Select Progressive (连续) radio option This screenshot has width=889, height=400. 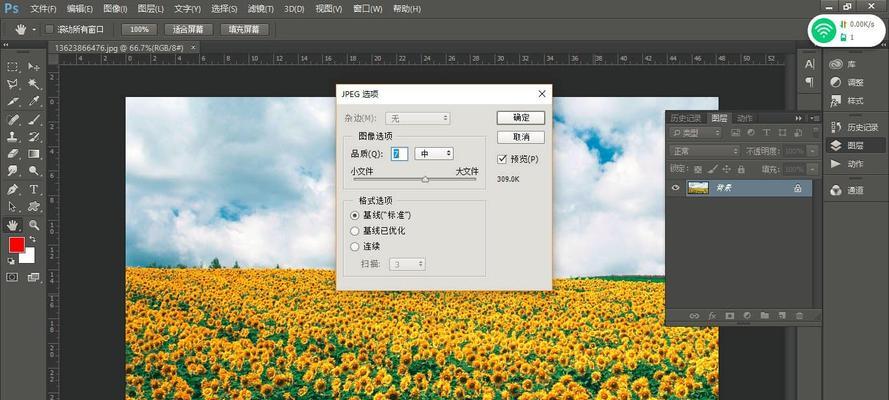click(355, 246)
